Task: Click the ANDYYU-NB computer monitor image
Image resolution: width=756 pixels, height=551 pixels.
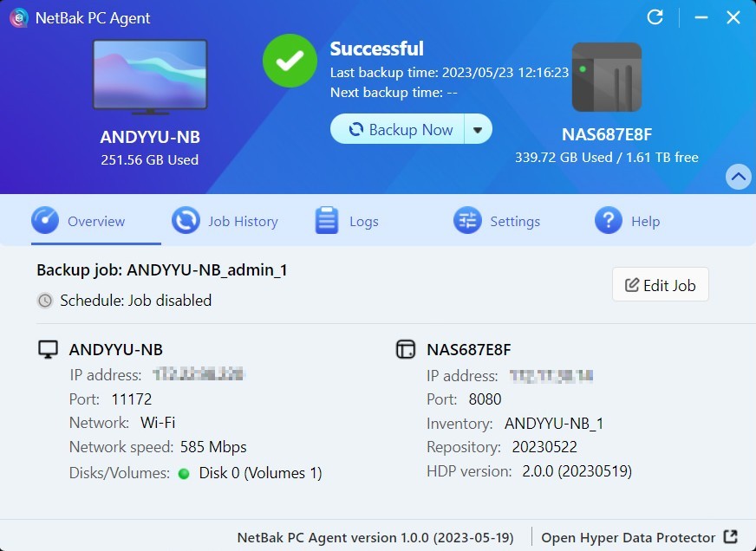Action: click(150, 77)
